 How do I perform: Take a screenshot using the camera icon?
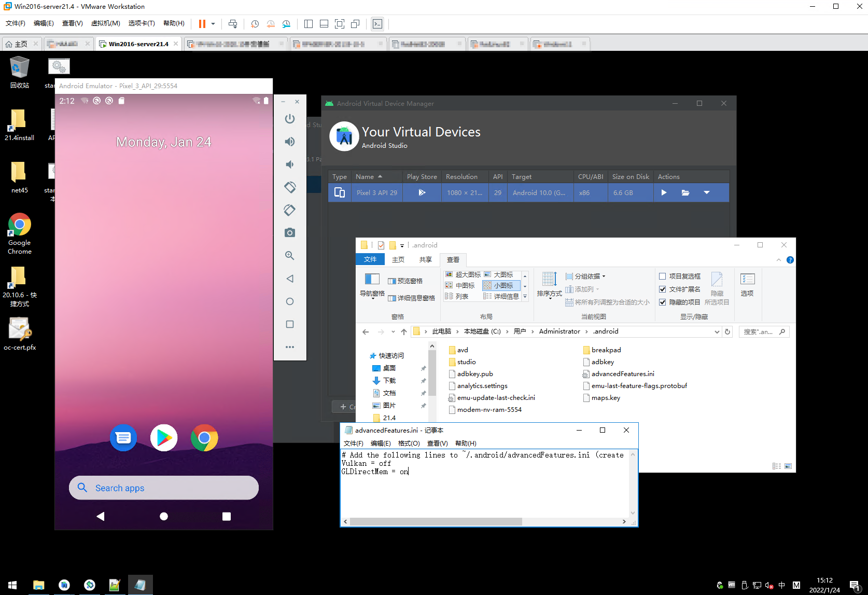(290, 232)
